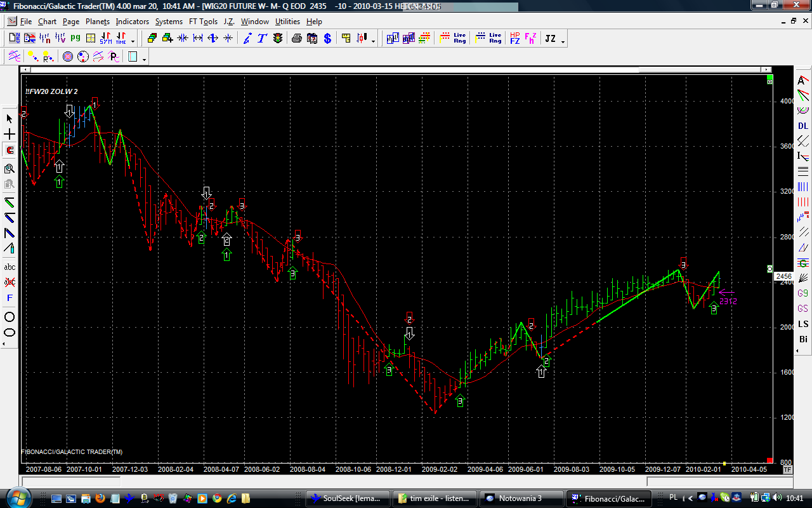Image resolution: width=812 pixels, height=508 pixels.
Task: Click the blue italic T icon
Action: [262, 39]
